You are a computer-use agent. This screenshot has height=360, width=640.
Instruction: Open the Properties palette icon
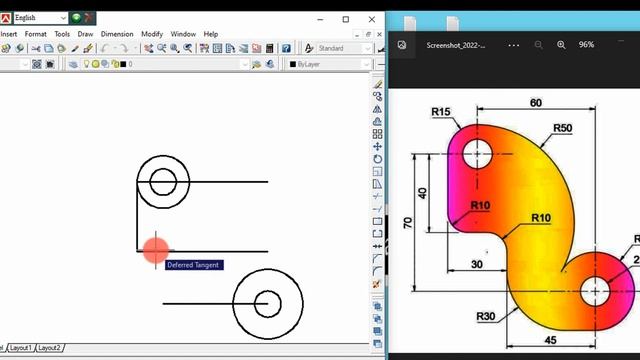coord(204,49)
